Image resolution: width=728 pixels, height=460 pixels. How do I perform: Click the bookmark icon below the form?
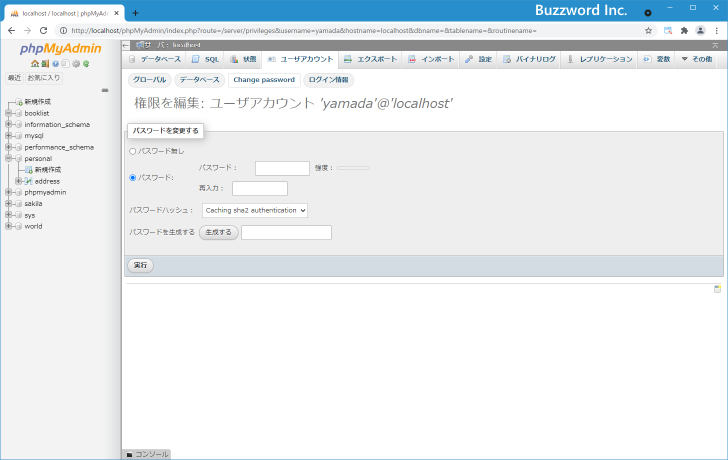click(x=717, y=289)
